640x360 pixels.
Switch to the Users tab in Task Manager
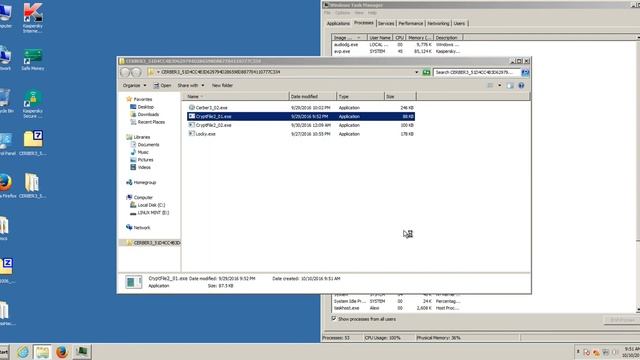(x=459, y=24)
